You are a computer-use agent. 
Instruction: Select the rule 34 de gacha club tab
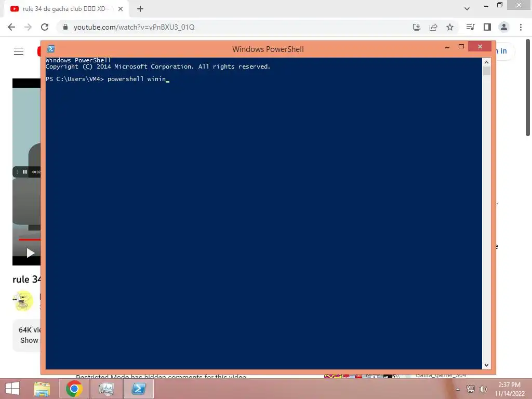coord(66,9)
